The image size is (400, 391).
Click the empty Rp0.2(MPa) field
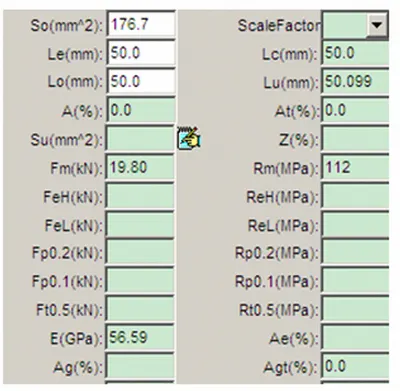point(355,253)
